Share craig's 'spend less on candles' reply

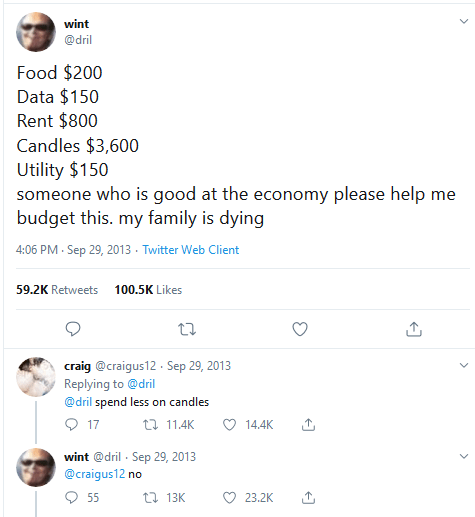(x=308, y=424)
